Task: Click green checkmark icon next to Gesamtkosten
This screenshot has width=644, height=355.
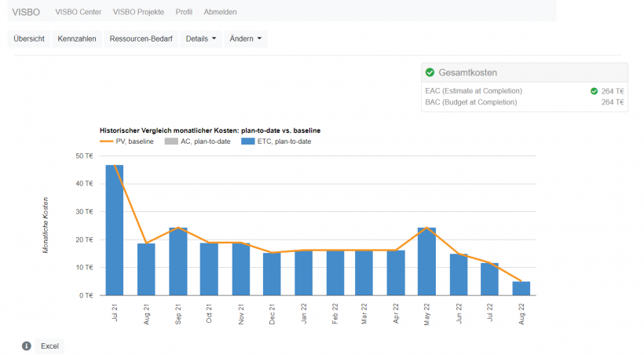Action: [x=430, y=72]
